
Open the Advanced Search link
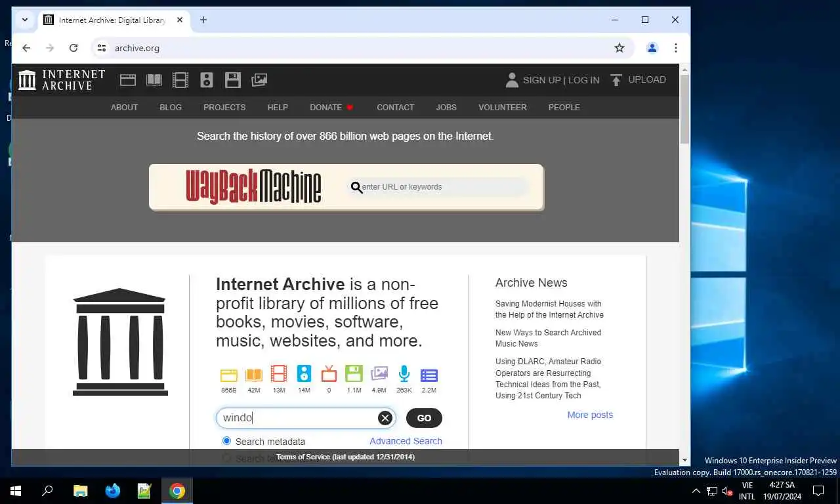[x=406, y=441]
